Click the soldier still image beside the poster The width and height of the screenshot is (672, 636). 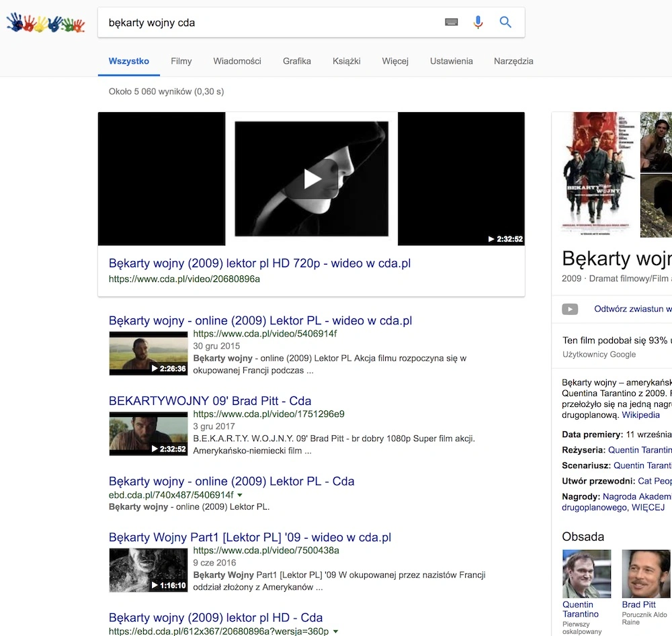656,142
